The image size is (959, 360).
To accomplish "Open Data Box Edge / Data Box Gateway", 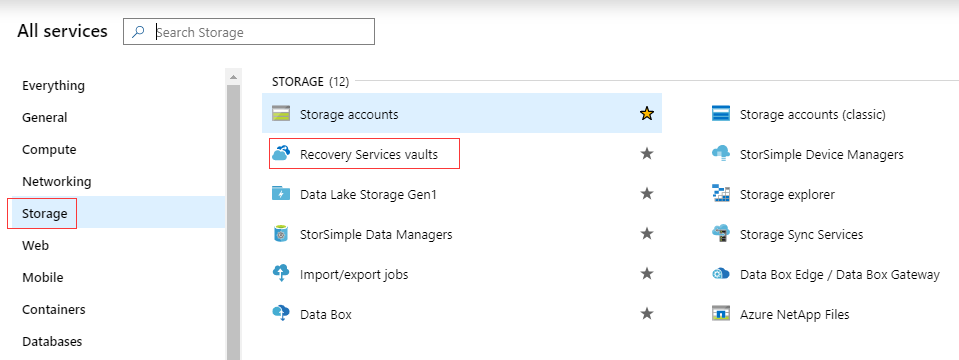I will [x=839, y=275].
